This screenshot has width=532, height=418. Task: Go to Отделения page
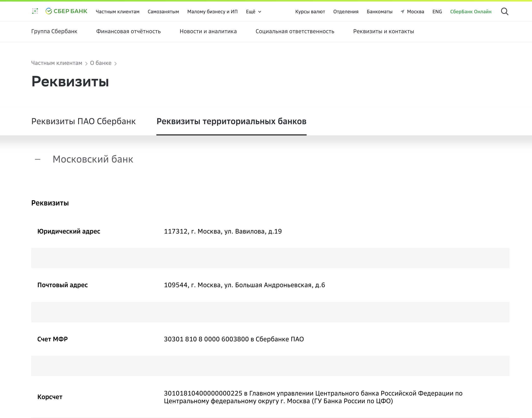click(x=346, y=12)
